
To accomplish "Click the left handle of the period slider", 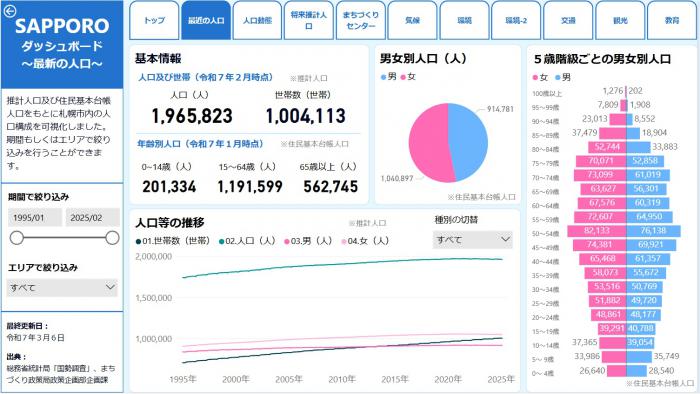I will point(17,238).
